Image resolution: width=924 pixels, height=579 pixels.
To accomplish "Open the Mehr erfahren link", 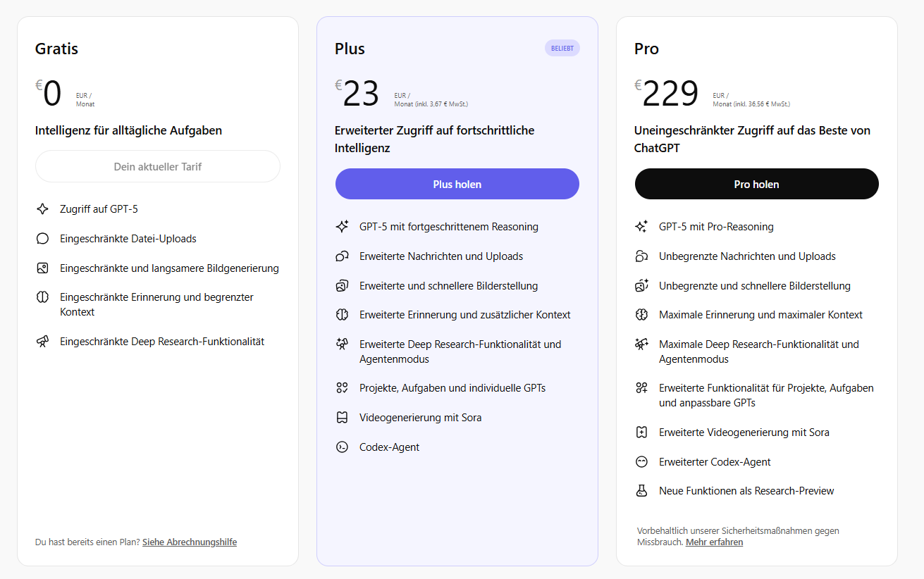I will (714, 542).
